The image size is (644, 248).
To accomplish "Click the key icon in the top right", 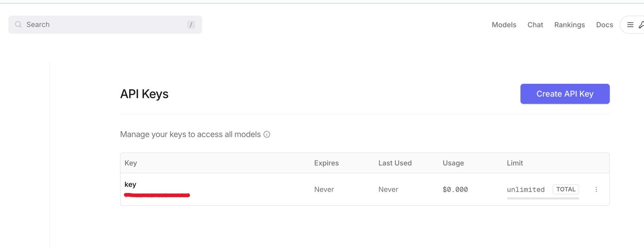I will point(641,24).
